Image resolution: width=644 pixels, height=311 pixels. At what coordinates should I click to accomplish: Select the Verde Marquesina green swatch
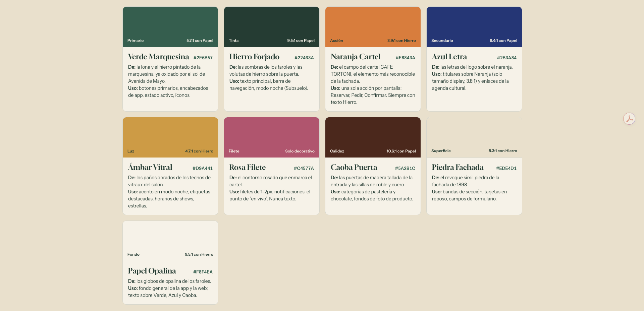coord(170,27)
